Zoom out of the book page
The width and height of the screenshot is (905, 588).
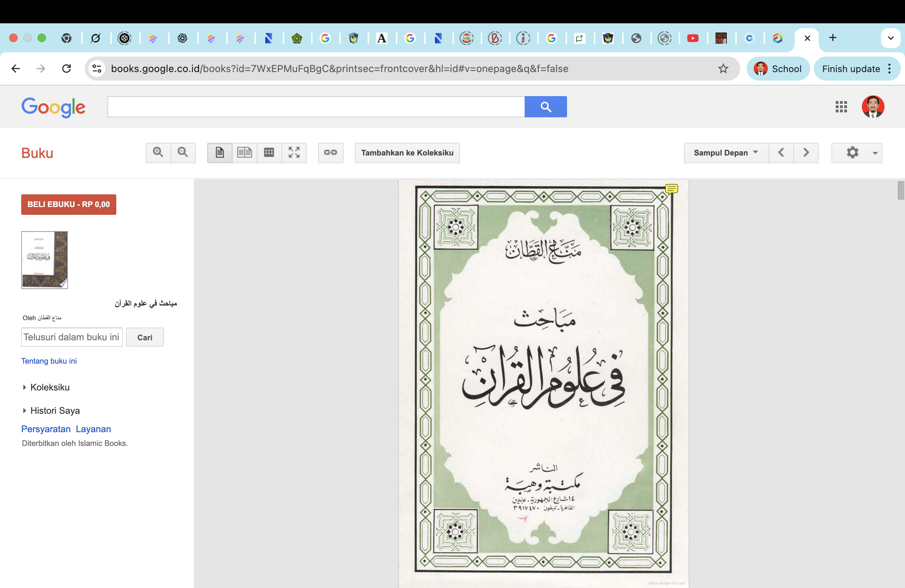tap(183, 153)
